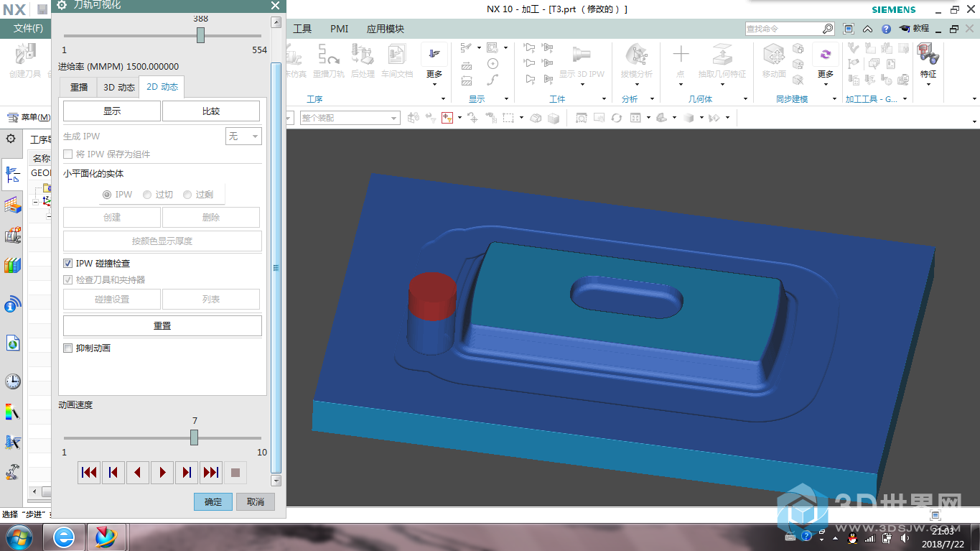Click the 显示 button in dialog

coord(112,111)
